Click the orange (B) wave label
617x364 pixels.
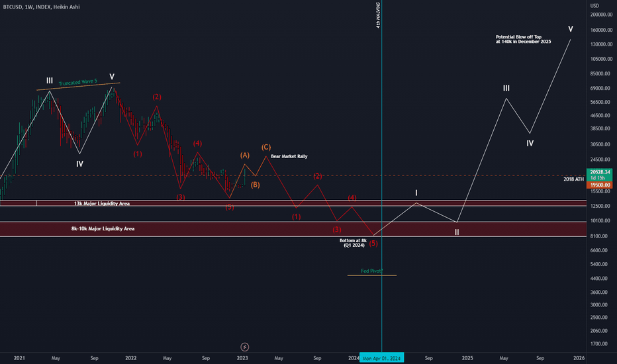pyautogui.click(x=255, y=185)
